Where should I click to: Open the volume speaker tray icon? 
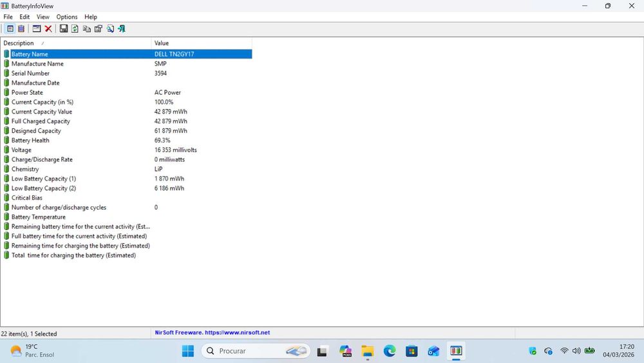tap(576, 351)
